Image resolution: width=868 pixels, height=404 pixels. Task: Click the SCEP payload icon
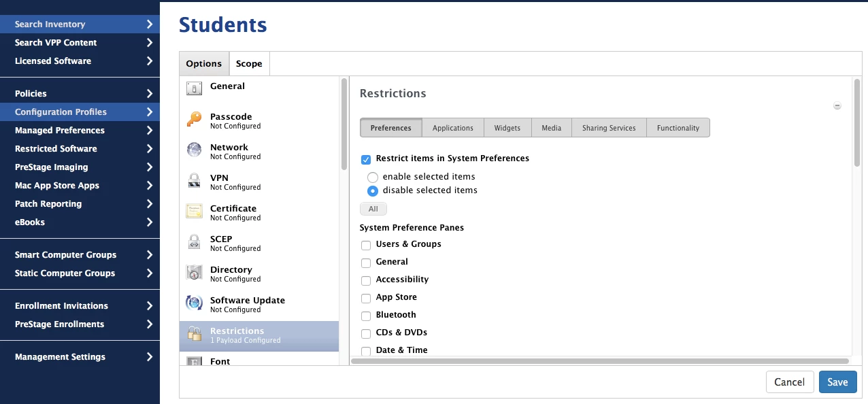click(x=194, y=242)
